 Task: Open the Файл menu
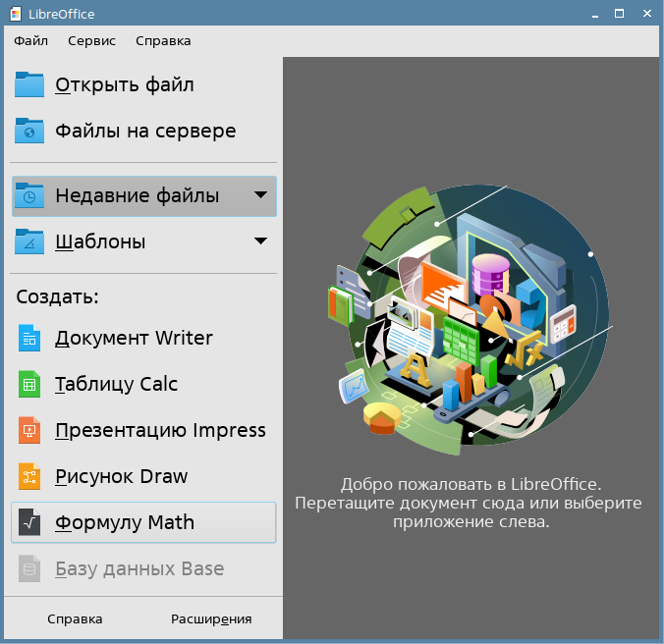pos(31,41)
